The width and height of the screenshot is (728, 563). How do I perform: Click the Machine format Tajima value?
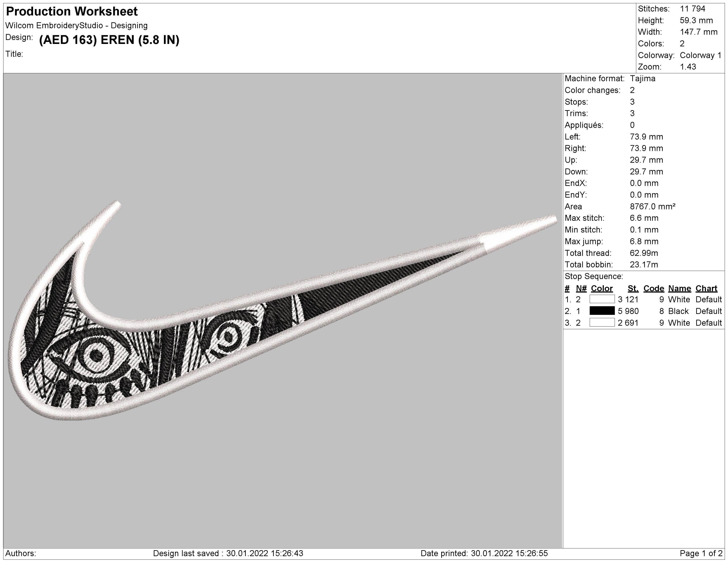click(642, 79)
